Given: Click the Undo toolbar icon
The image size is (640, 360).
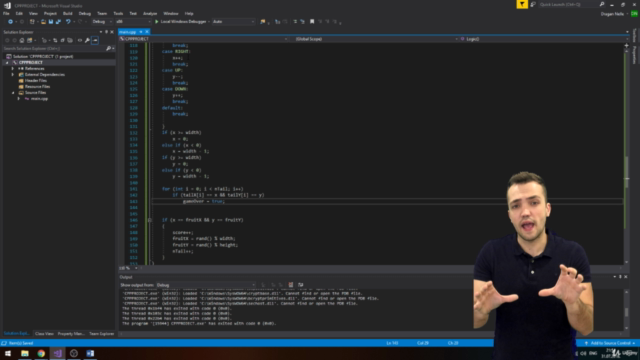Looking at the screenshot, I should (x=68, y=22).
